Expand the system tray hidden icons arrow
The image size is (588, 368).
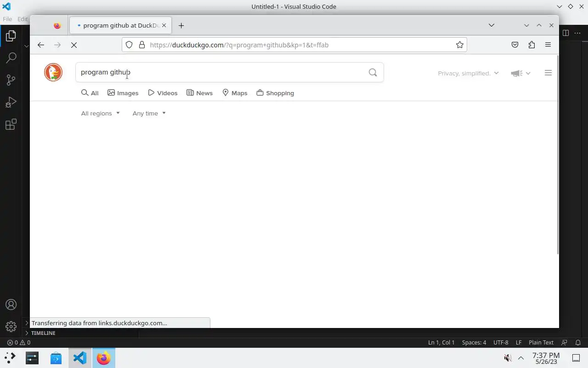point(521,358)
